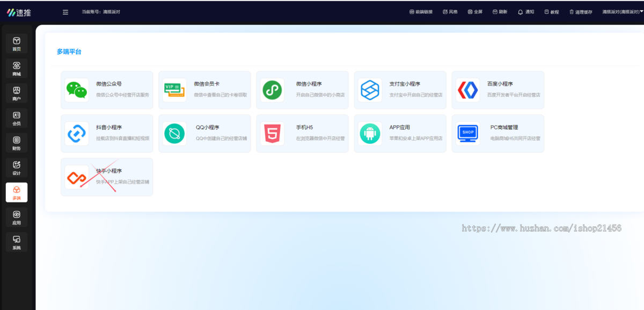Image resolution: width=644 pixels, height=310 pixels.
Task: Go to 首页 in the sidebar
Action: pyautogui.click(x=17, y=44)
